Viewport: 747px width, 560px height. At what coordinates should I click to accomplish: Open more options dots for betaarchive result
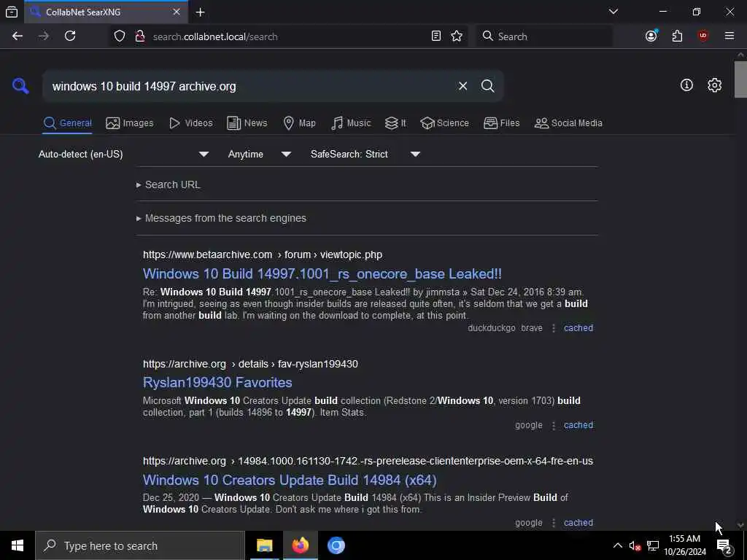[554, 327]
